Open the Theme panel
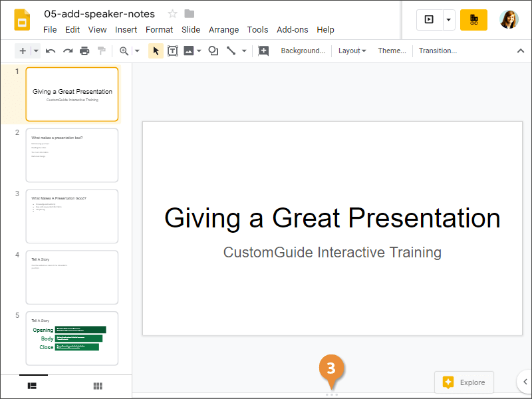Screen dimensions: 532x399 (392, 51)
